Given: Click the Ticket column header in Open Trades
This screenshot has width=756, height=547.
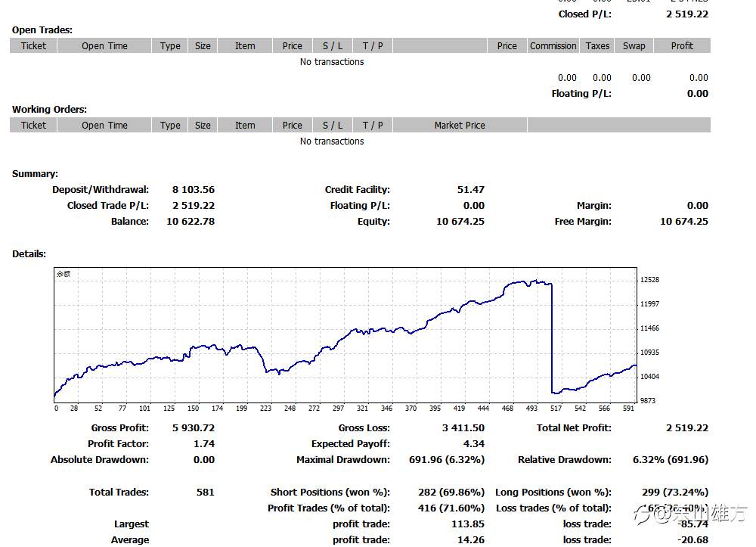Looking at the screenshot, I should (x=33, y=46).
